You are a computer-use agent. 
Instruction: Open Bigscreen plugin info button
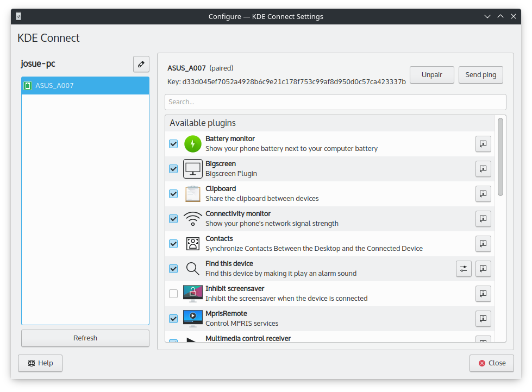483,169
